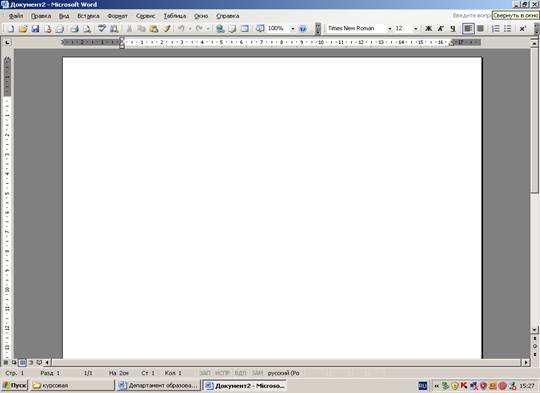Image resolution: width=540 pixels, height=393 pixels.
Task: Toggle bulleted list formatting
Action: [x=508, y=29]
